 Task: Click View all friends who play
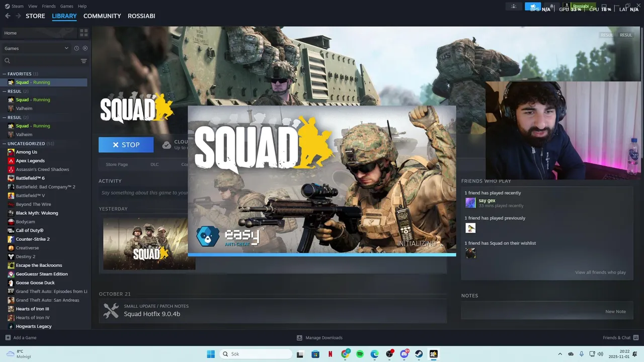(x=600, y=273)
